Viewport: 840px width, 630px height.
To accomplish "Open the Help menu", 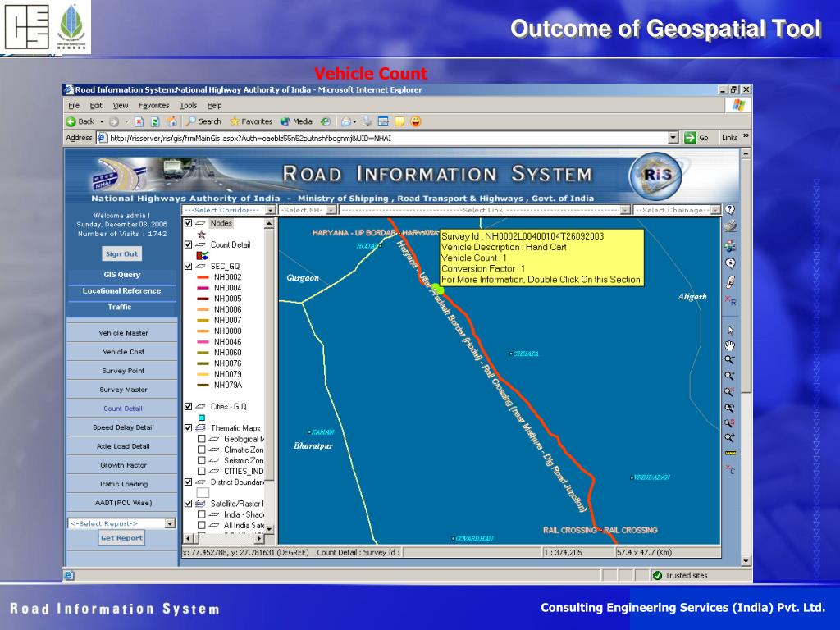I will pos(214,106).
